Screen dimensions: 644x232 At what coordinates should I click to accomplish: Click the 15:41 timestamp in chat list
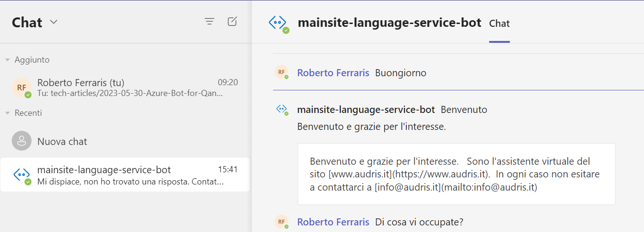pyautogui.click(x=228, y=169)
